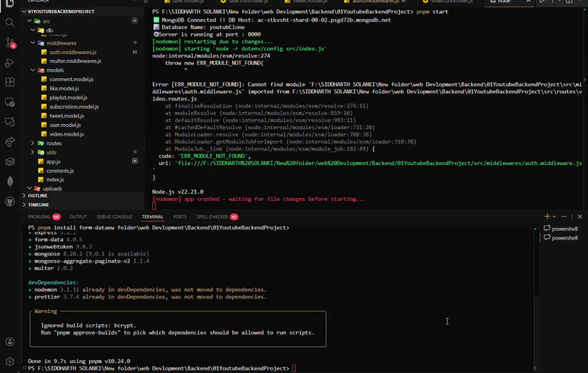Open user.model.js in the explorer tree
Image resolution: width=588 pixels, height=373 pixels.
[x=65, y=125]
